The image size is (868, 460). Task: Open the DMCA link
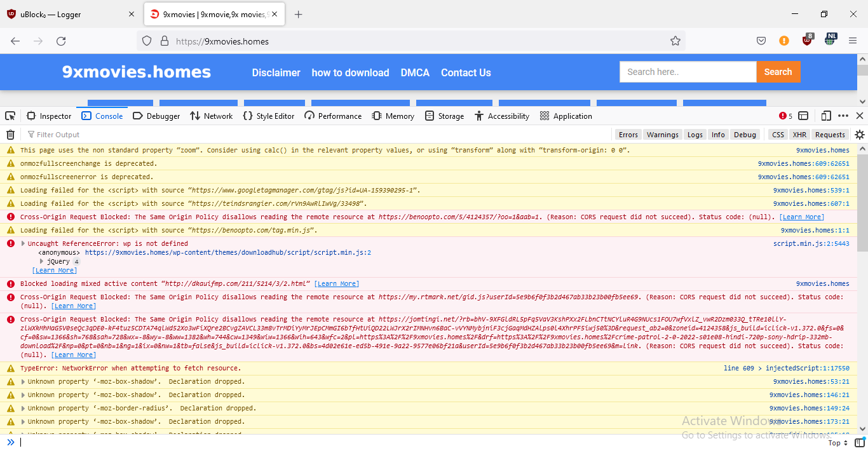tap(415, 72)
